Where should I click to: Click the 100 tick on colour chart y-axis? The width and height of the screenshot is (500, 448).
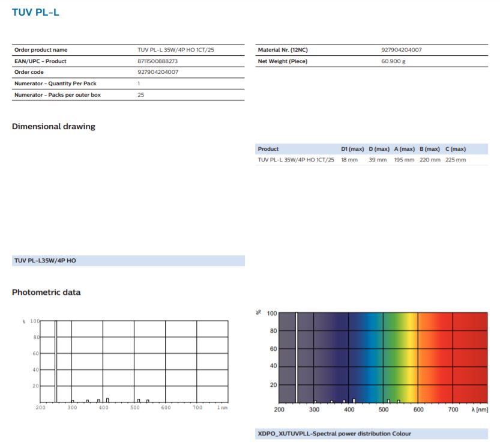[272, 313]
